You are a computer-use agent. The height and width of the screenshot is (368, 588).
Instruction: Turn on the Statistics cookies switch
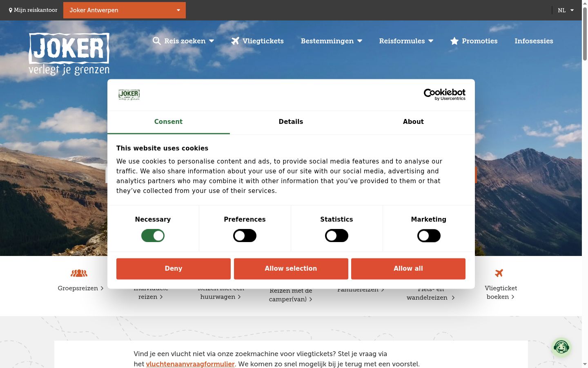click(336, 236)
